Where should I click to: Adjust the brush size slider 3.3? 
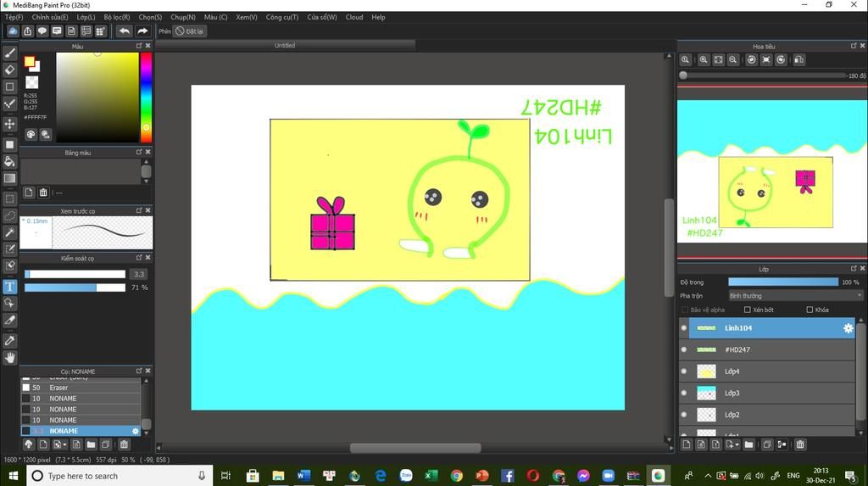75,274
